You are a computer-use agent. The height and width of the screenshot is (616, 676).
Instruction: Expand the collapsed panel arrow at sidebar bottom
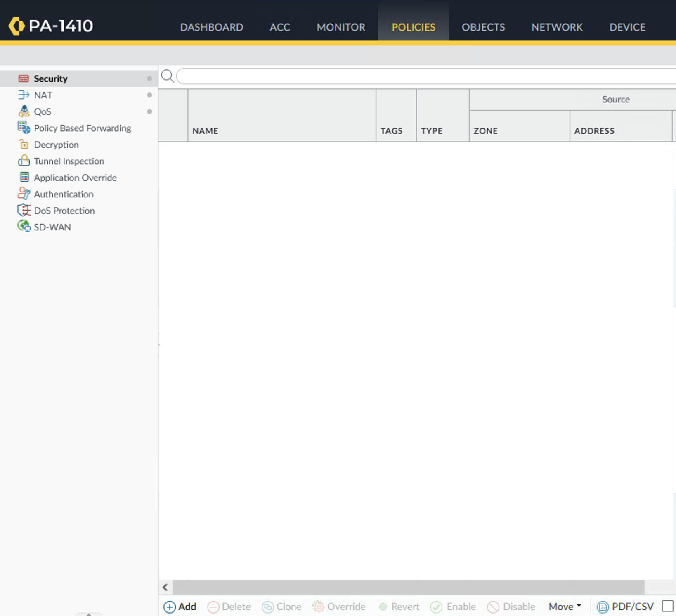point(89,614)
